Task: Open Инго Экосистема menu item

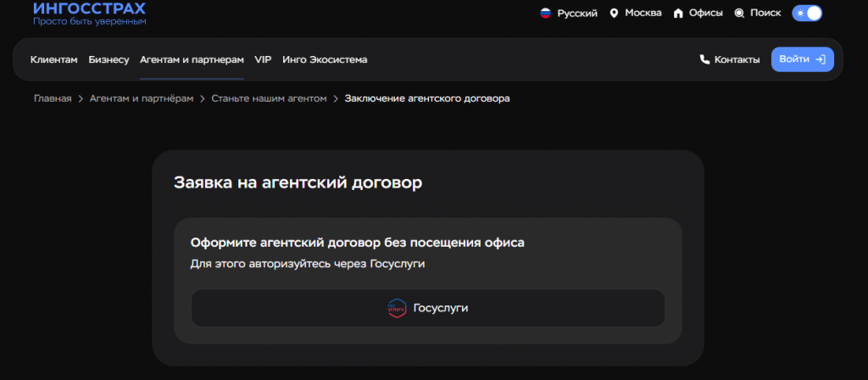Action: [x=325, y=59]
